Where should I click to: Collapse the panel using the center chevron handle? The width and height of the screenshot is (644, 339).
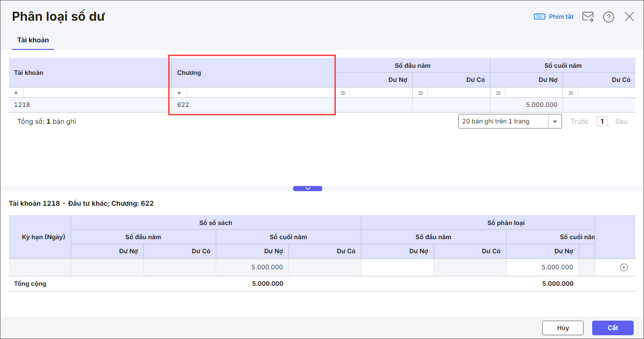308,188
